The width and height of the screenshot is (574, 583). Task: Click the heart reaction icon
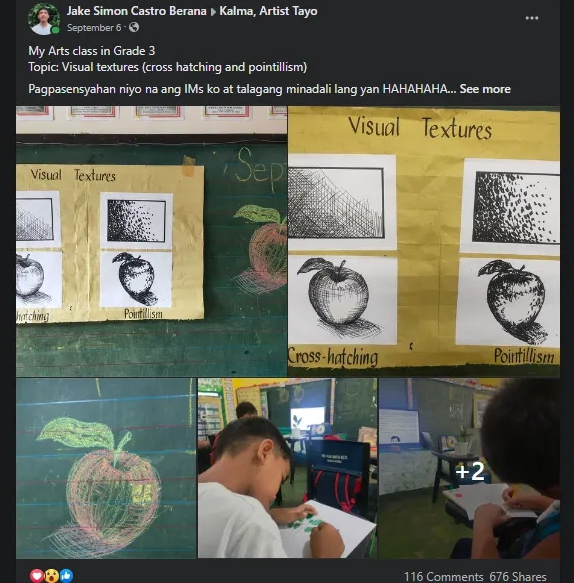(x=36, y=576)
